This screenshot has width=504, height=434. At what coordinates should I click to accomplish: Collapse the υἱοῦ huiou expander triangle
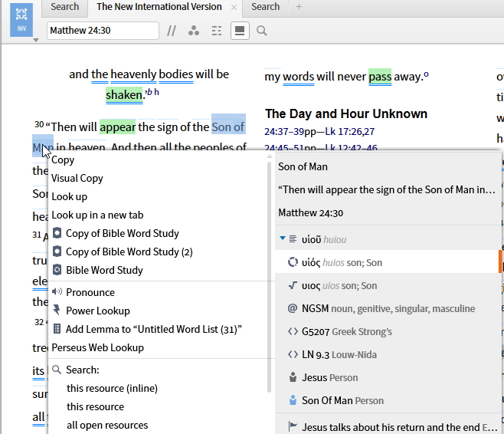pos(283,238)
